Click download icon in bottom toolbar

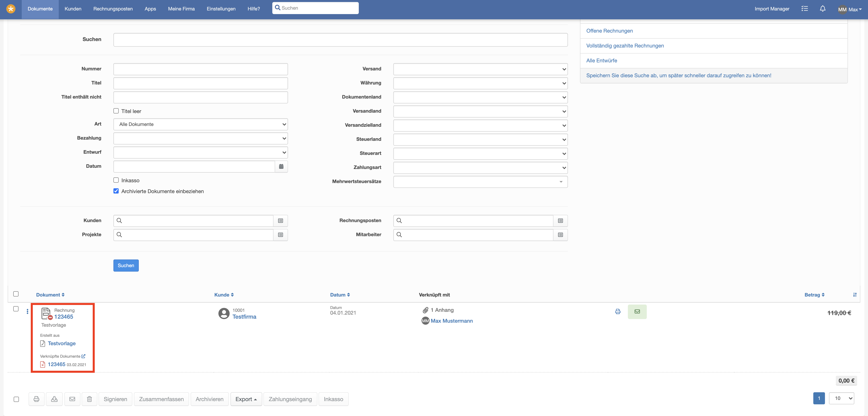54,399
